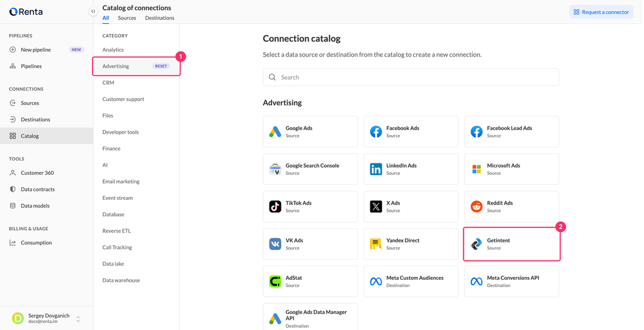This screenshot has height=330, width=644.
Task: Collapse the sidebar with the arrow button
Action: (x=93, y=11)
